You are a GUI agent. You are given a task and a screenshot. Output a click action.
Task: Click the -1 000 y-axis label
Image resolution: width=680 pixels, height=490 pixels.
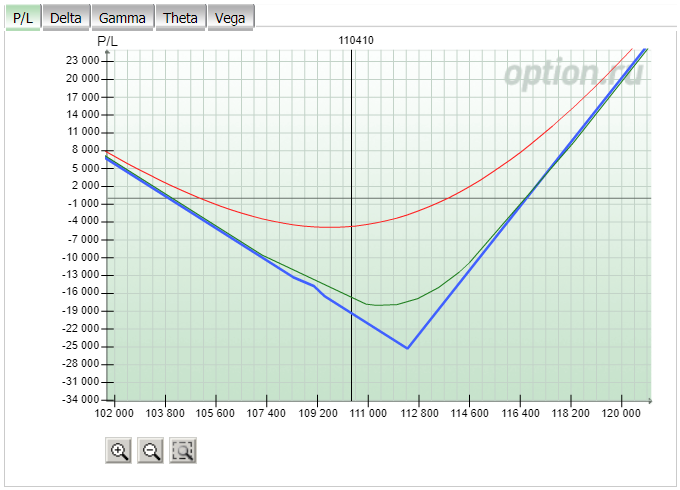83,203
